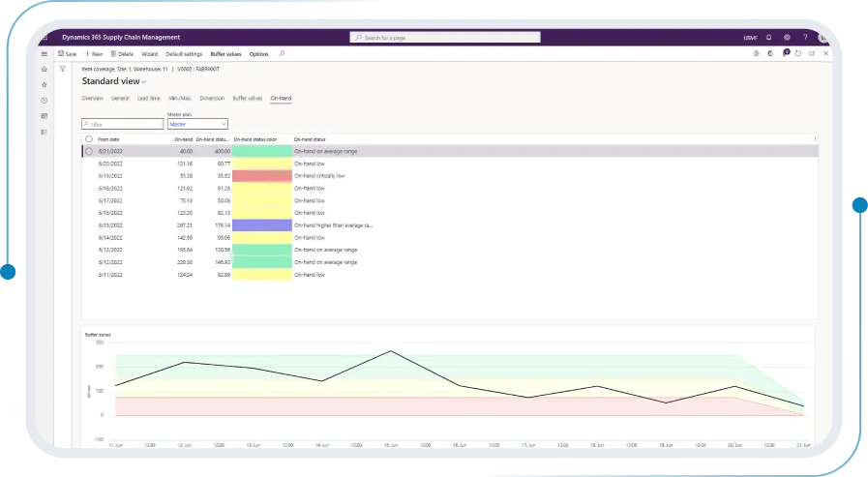Refresh the page with the circular arrow
The image size is (868, 477).
click(798, 53)
